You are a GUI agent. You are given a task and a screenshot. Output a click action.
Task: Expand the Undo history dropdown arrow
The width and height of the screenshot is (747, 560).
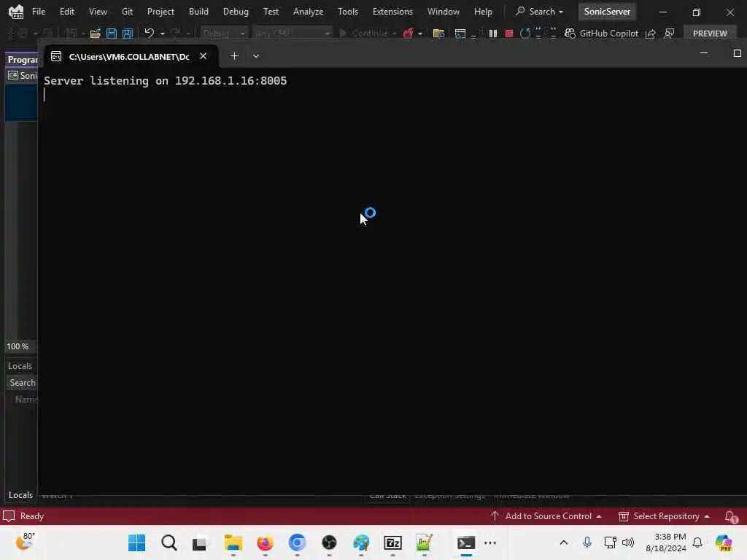pos(163,34)
